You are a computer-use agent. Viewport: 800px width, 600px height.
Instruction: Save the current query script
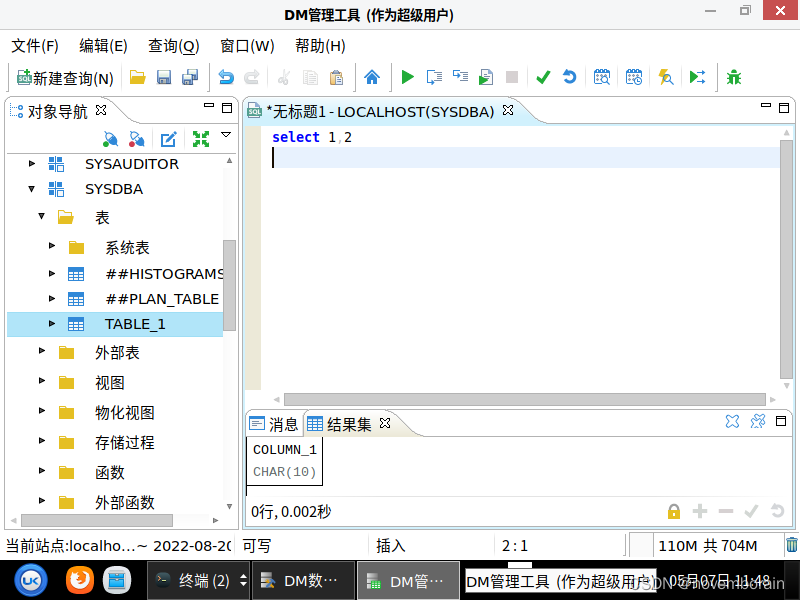[x=163, y=77]
